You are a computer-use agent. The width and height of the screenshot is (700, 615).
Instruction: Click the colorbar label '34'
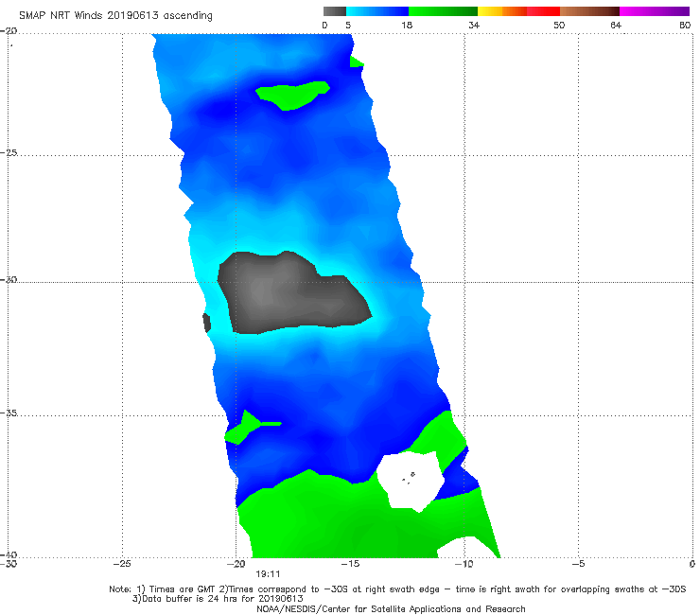pyautogui.click(x=474, y=26)
